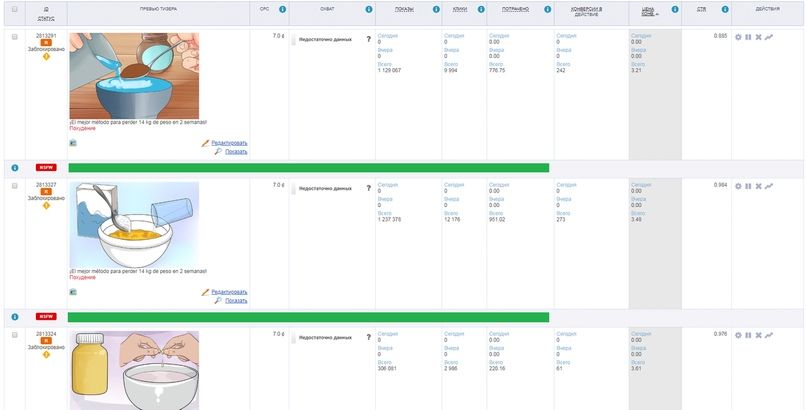Click the coverage question mark in row 2013291
807x410 pixels.
pos(369,39)
